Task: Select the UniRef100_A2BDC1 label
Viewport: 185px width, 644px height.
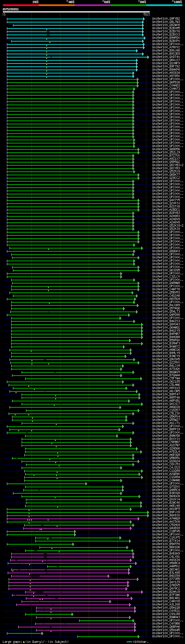Action: 166,210
